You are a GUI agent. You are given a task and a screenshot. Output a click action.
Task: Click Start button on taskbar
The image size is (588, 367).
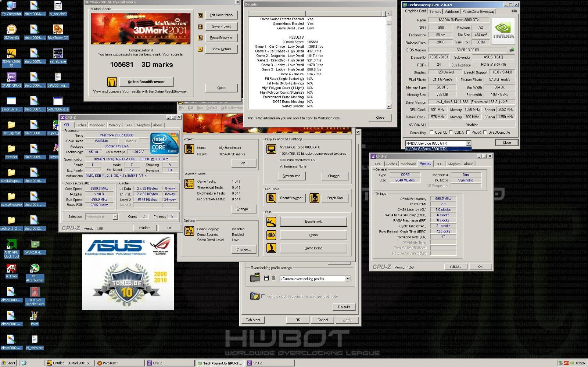click(x=8, y=363)
